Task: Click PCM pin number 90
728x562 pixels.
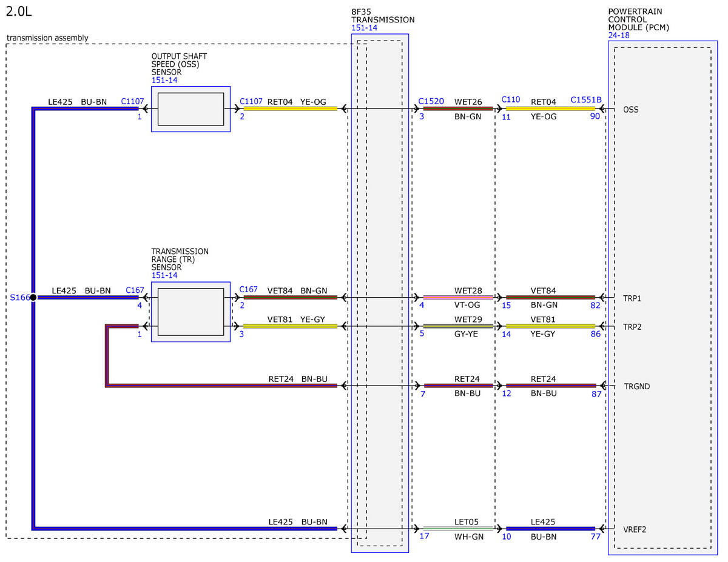Action: click(595, 116)
